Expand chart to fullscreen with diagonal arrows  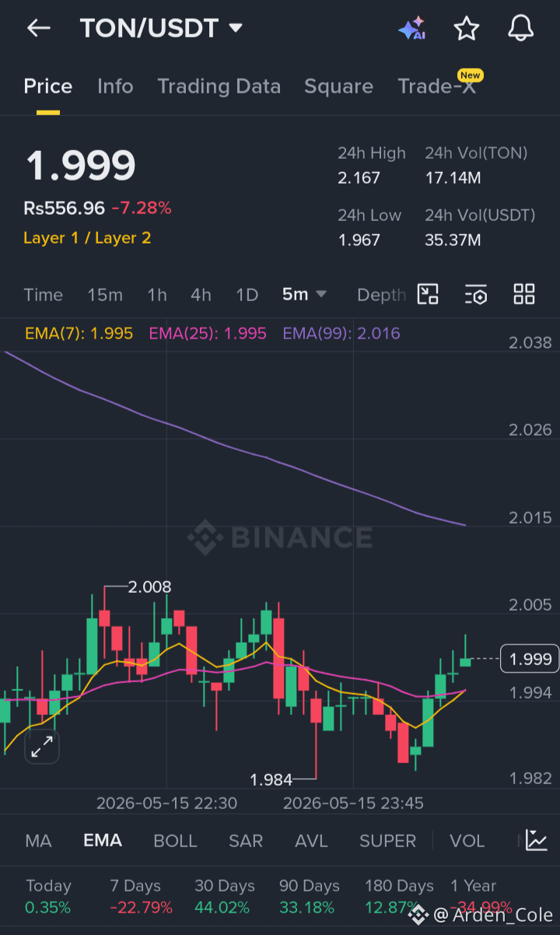coord(41,747)
